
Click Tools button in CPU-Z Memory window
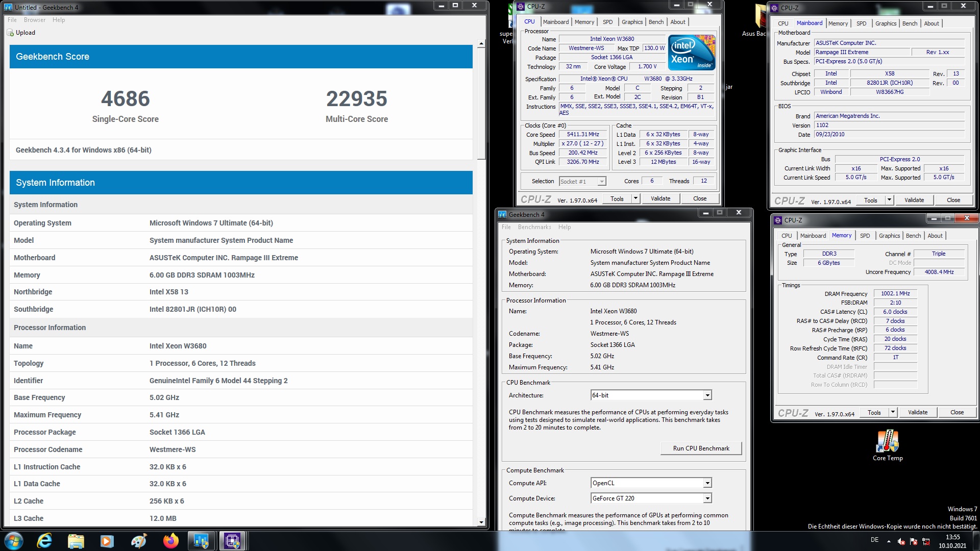pyautogui.click(x=874, y=413)
